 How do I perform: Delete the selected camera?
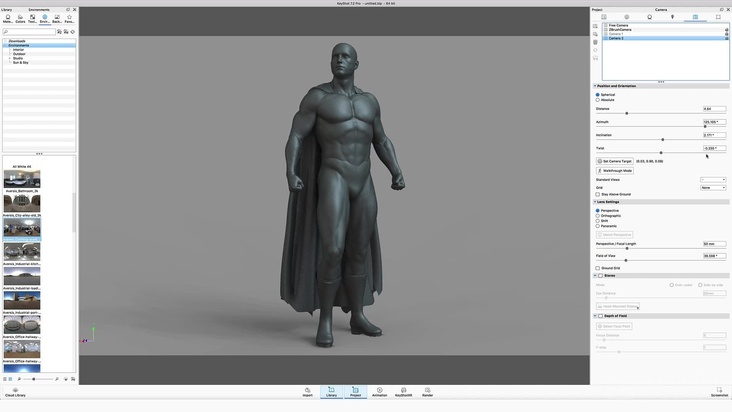(x=595, y=42)
